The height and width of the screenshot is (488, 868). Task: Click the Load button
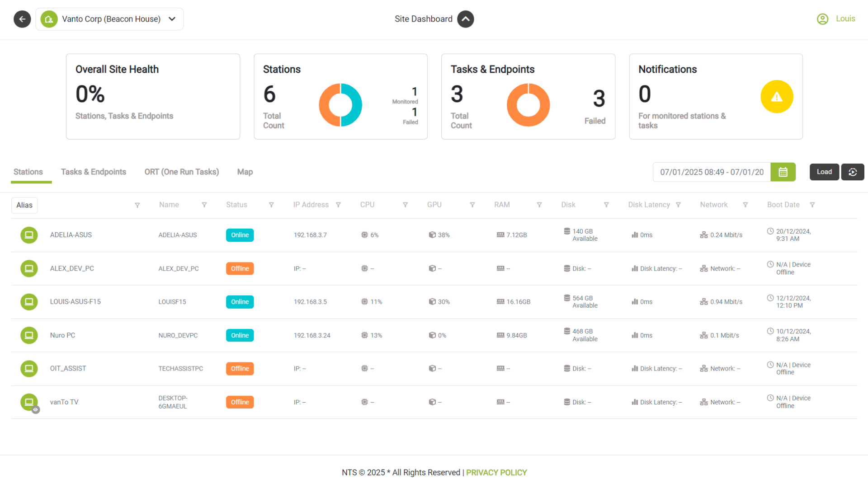pyautogui.click(x=824, y=172)
